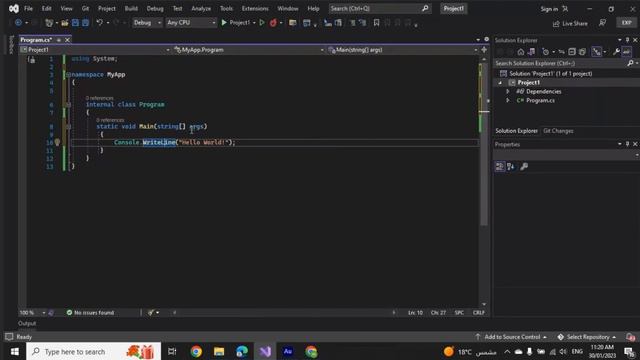The image size is (640, 360).
Task: Click the Search (Ctrl+Q) box
Action: (x=380, y=9)
